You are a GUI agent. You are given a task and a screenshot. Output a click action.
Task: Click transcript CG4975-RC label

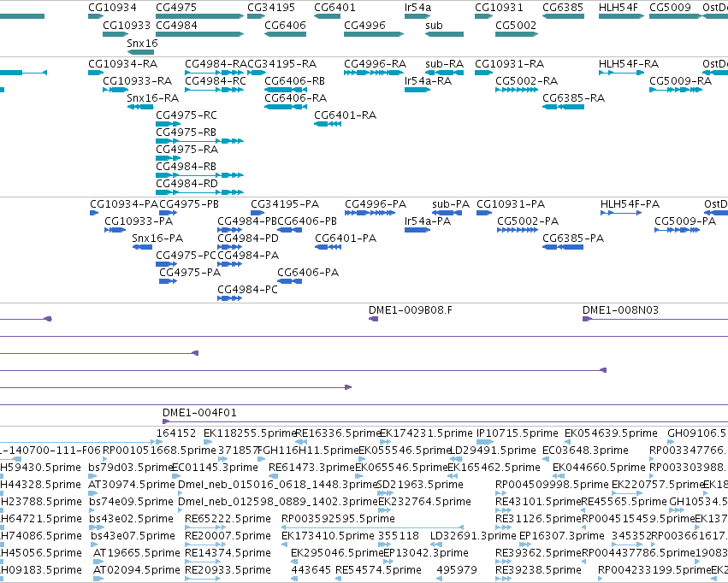(186, 115)
